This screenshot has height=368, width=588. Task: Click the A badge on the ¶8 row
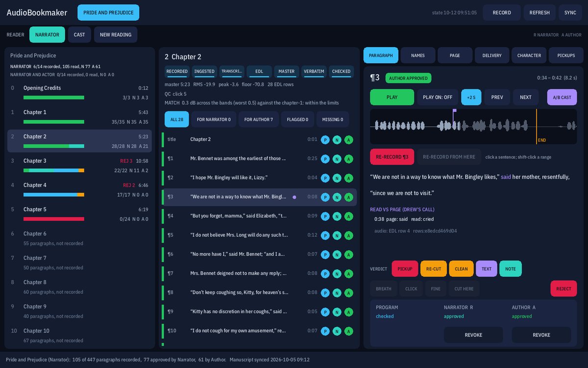click(x=348, y=292)
